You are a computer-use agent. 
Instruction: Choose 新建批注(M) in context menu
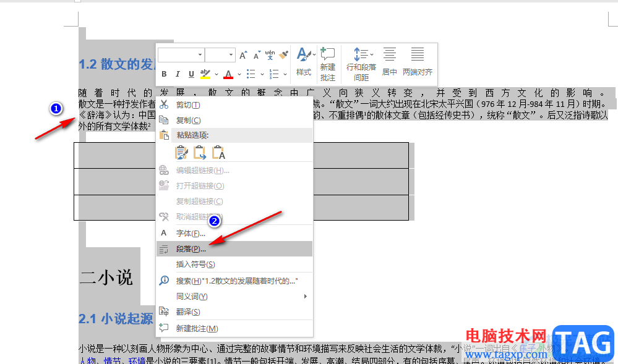[x=234, y=328]
